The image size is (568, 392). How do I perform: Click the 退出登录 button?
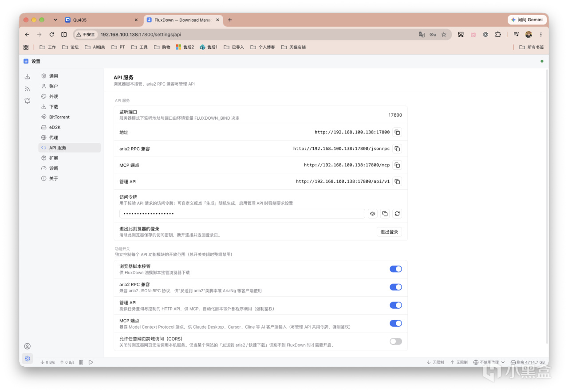(389, 231)
